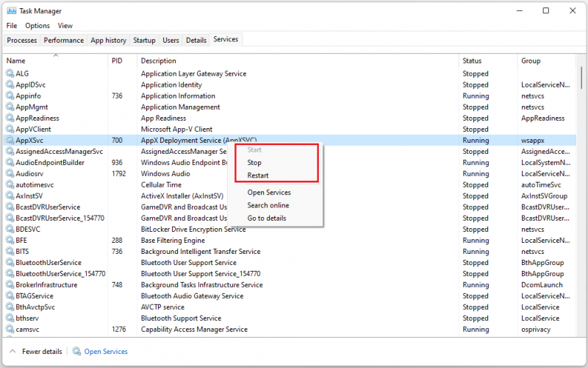This screenshot has width=588, height=368.
Task: Open the File menu
Action: (x=12, y=26)
